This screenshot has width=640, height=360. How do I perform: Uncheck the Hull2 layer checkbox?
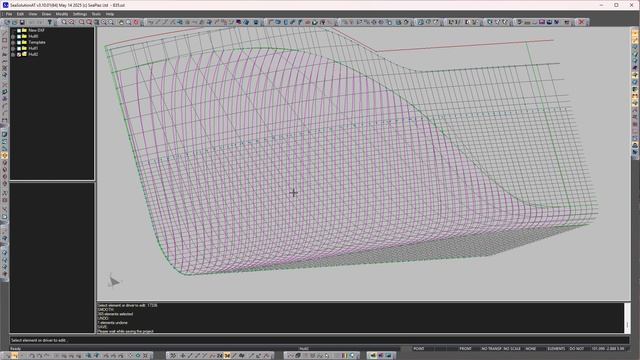click(x=19, y=54)
